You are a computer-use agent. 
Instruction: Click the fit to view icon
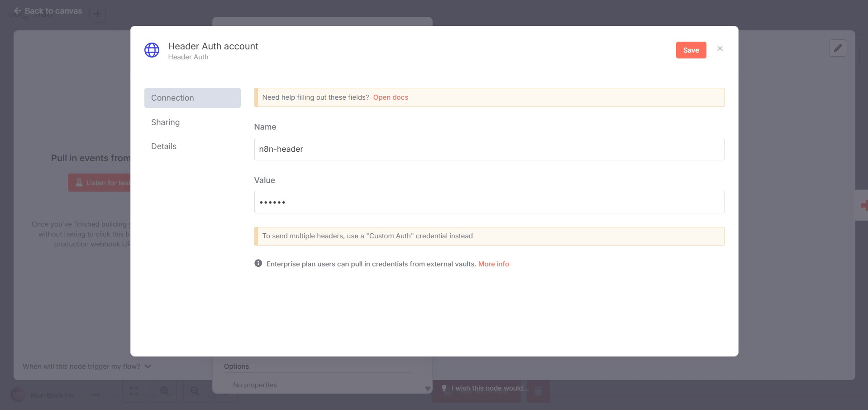134,391
